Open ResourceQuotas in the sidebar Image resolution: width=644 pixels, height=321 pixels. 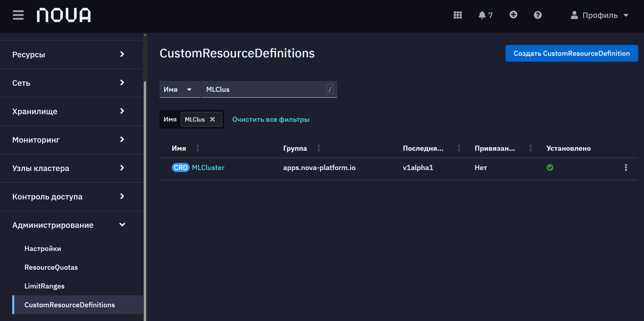(x=51, y=267)
